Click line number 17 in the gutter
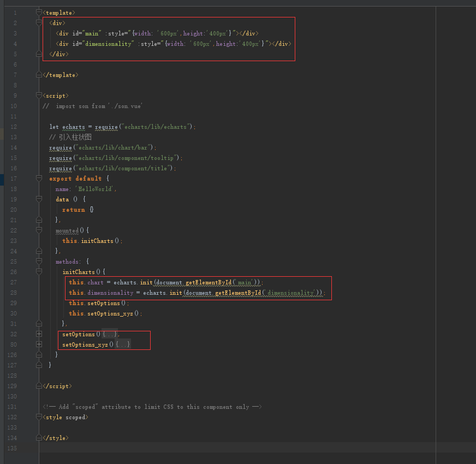This screenshot has width=476, height=464. pos(14,179)
